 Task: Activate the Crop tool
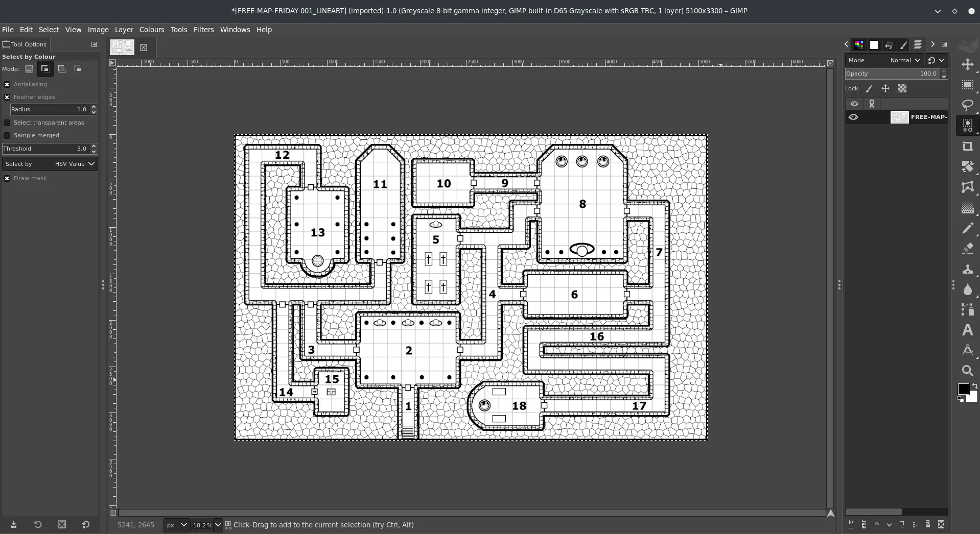(x=967, y=147)
